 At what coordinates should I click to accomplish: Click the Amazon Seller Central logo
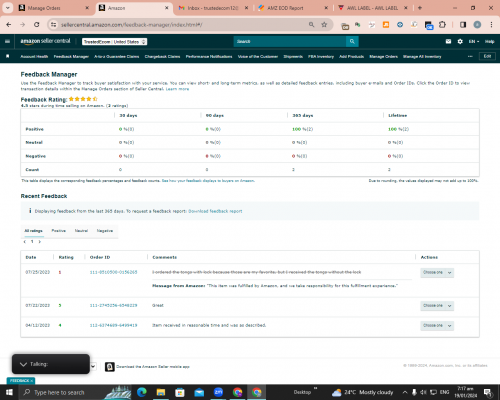45,41
